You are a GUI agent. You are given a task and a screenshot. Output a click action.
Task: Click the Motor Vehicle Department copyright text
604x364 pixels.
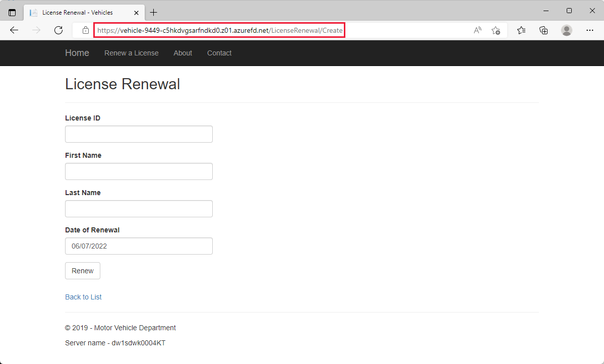pos(120,328)
